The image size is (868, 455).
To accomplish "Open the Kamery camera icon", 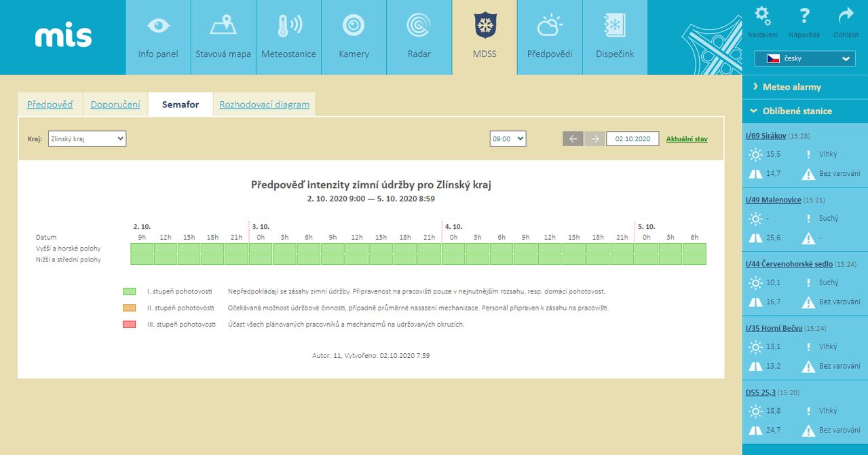I will [x=354, y=26].
